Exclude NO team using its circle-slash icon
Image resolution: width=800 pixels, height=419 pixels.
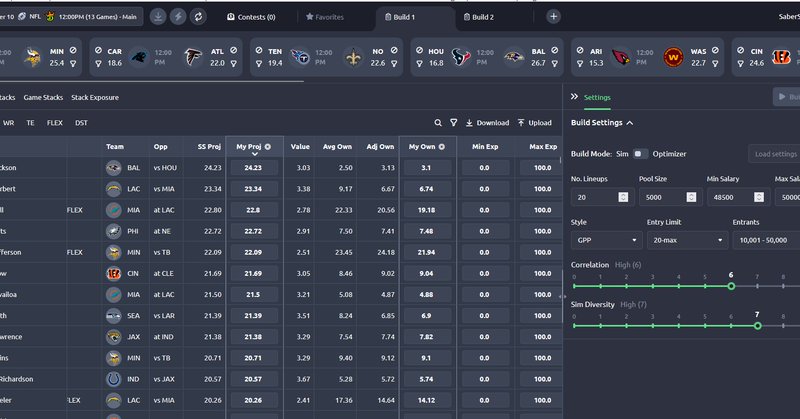[394, 51]
